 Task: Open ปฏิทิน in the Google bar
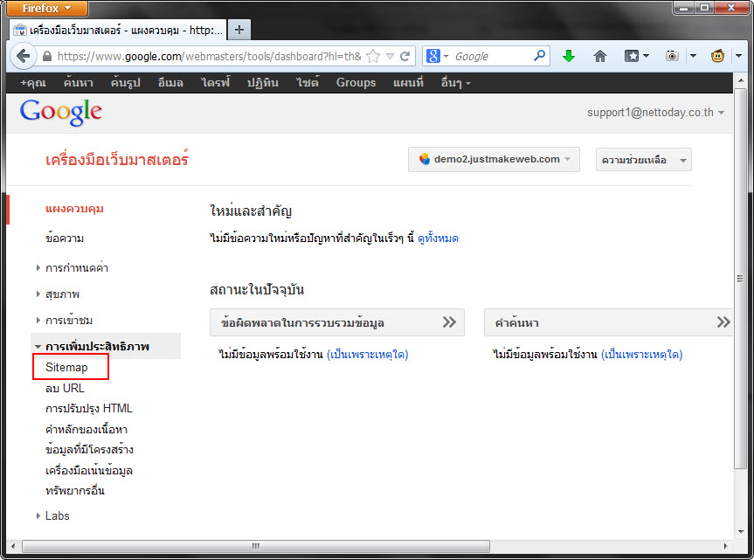click(x=263, y=83)
